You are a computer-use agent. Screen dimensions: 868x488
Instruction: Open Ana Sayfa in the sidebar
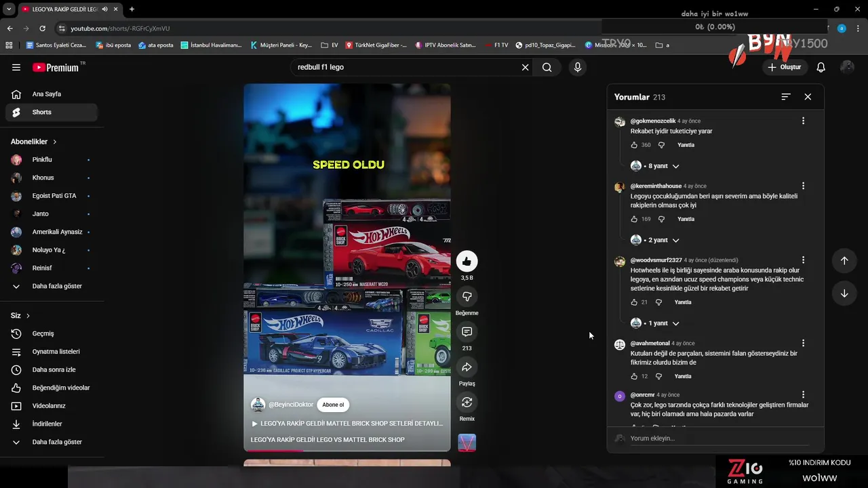pos(52,94)
